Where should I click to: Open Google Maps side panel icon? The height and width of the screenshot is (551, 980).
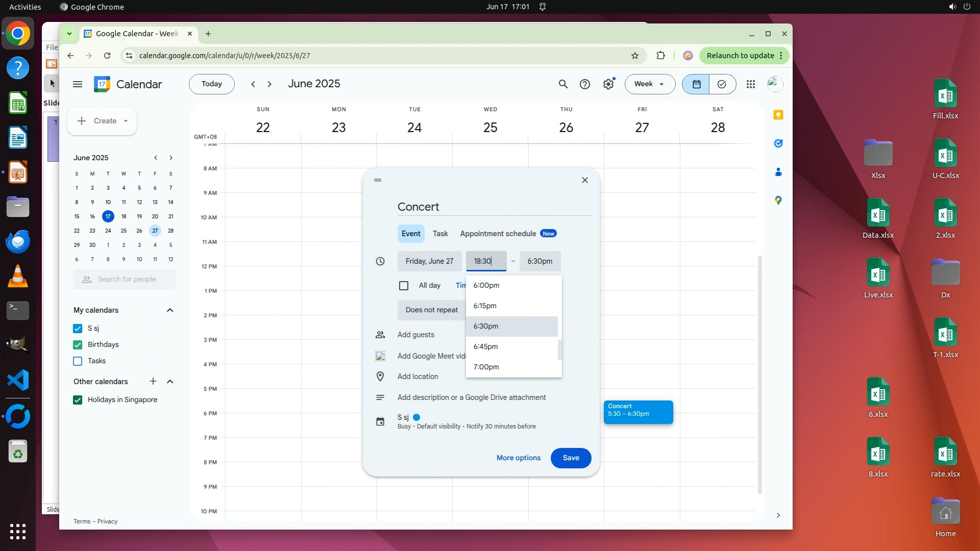(778, 201)
